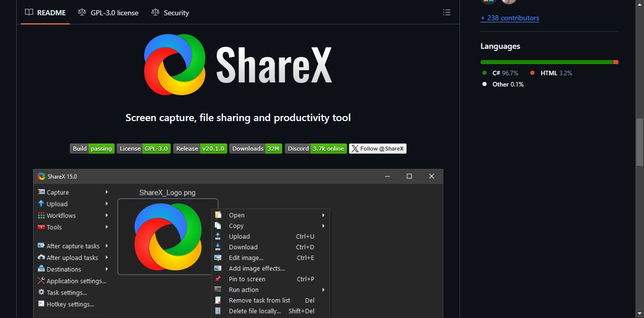Click the green C# segment of language bar
Viewport: 644px width, 318px height.
pyautogui.click(x=546, y=62)
